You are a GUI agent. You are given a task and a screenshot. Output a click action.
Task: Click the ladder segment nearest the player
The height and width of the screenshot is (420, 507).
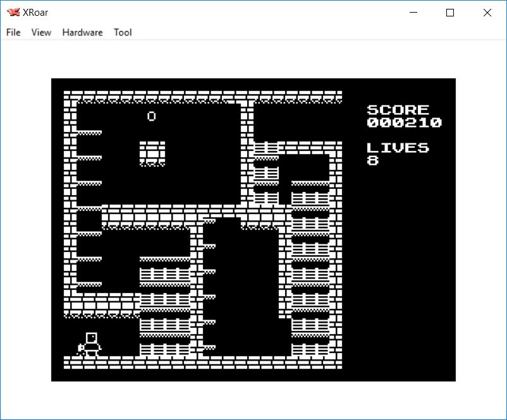pyautogui.click(x=164, y=349)
